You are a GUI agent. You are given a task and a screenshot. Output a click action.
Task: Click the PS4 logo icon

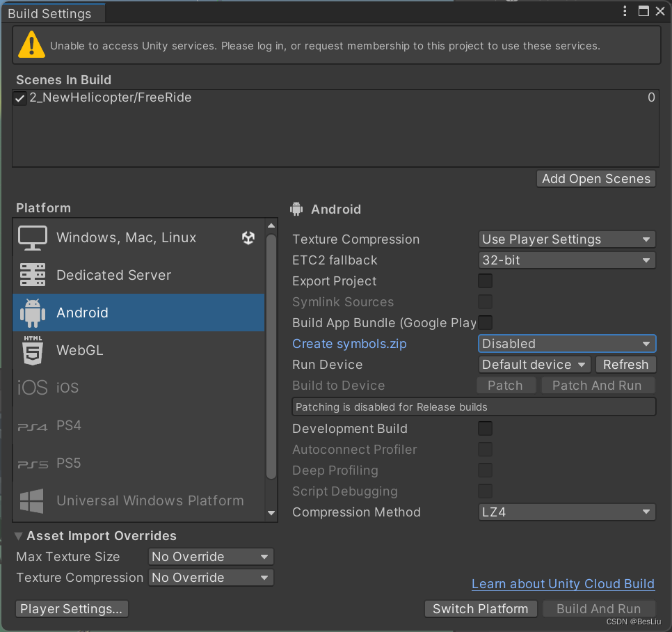[32, 427]
